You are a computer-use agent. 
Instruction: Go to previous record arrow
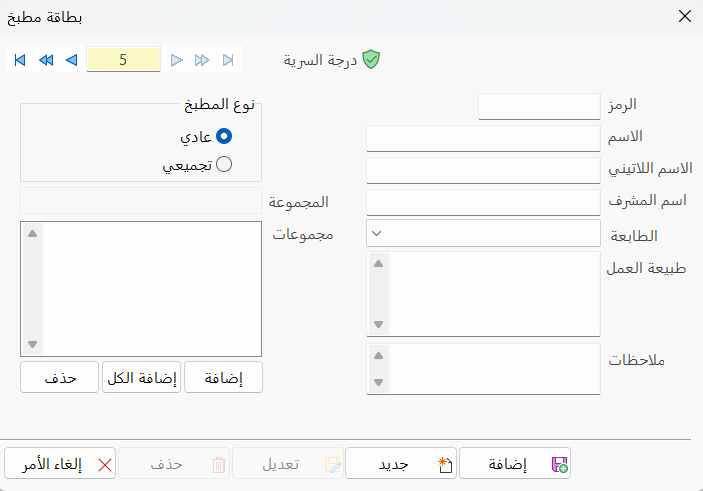[x=71, y=60]
